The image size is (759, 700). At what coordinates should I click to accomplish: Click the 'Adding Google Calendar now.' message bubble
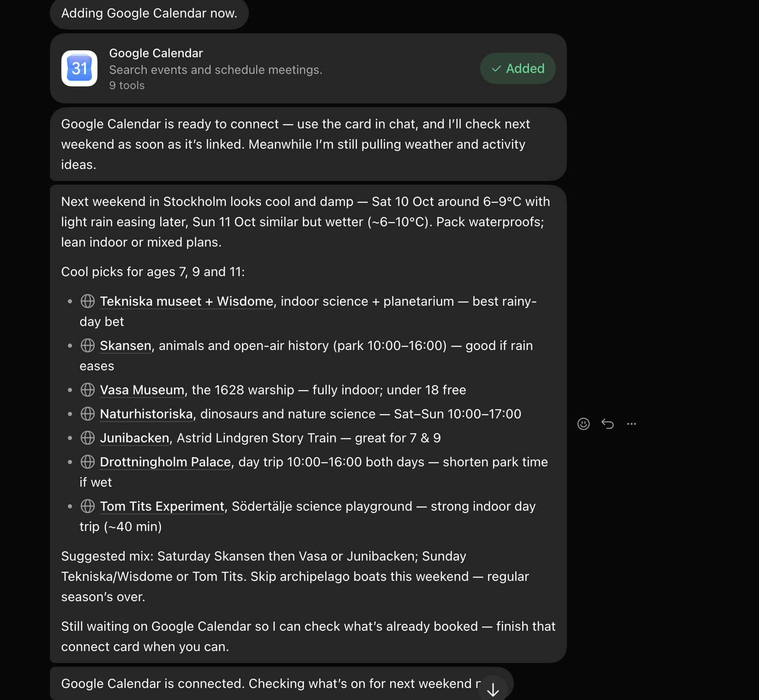(x=149, y=13)
